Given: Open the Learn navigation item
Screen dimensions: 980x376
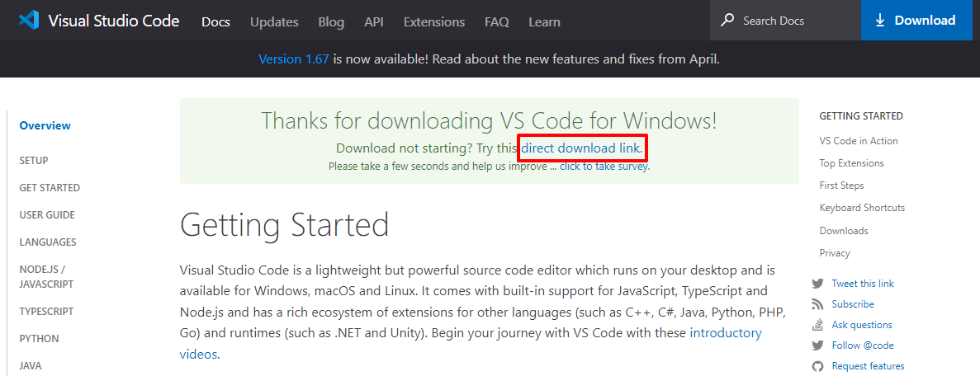Looking at the screenshot, I should pos(544,22).
